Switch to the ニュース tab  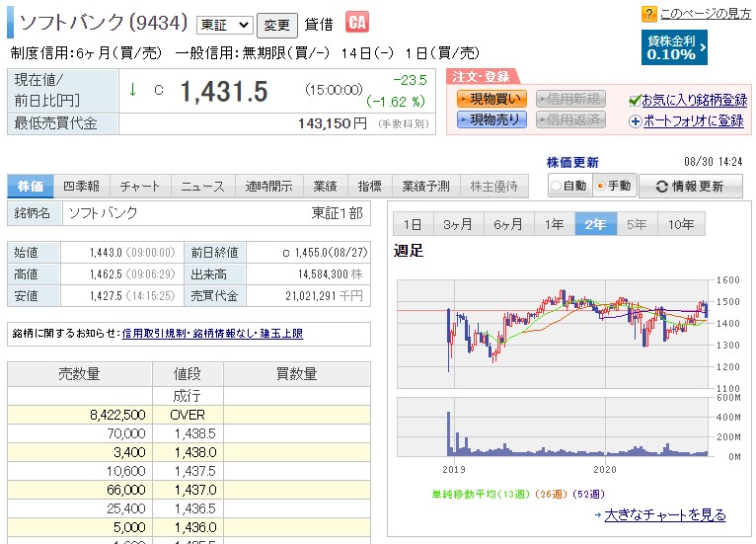[x=202, y=187]
